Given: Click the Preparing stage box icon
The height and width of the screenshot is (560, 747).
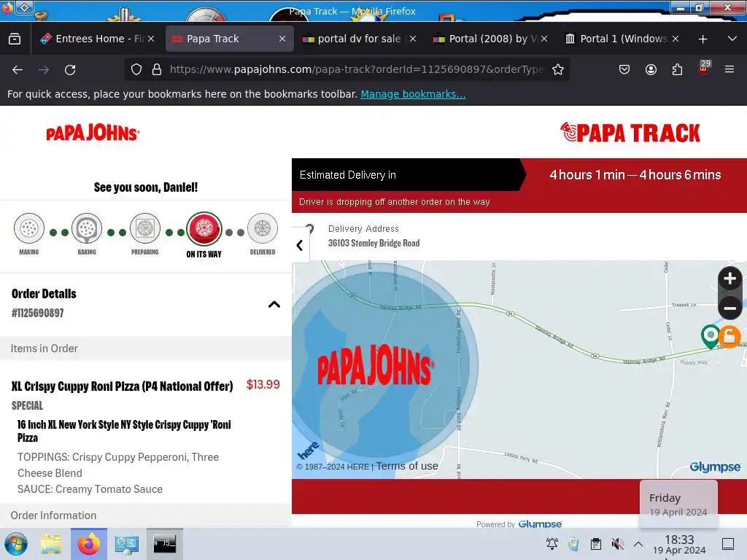Looking at the screenshot, I should point(145,228).
